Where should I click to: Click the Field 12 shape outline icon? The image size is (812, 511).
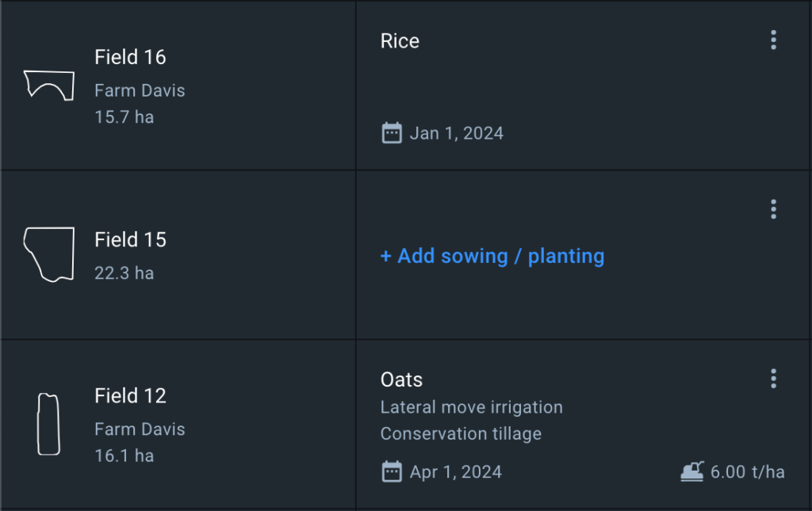tap(48, 424)
